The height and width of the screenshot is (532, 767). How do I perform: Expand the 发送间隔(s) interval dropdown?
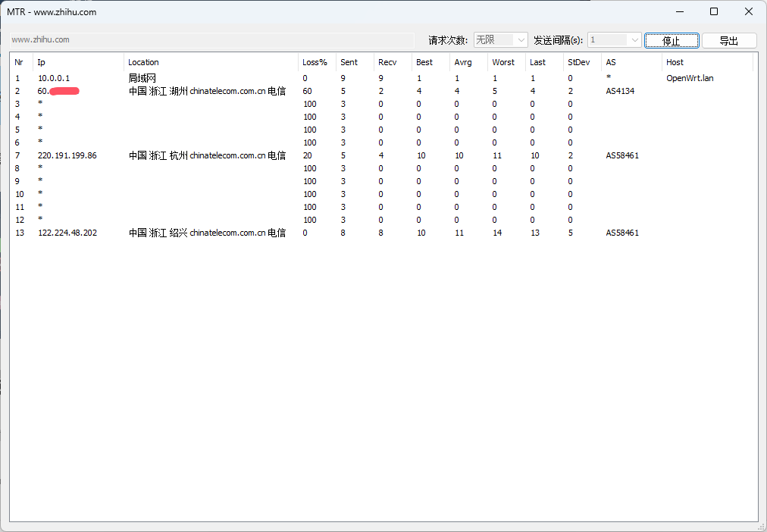pos(615,40)
